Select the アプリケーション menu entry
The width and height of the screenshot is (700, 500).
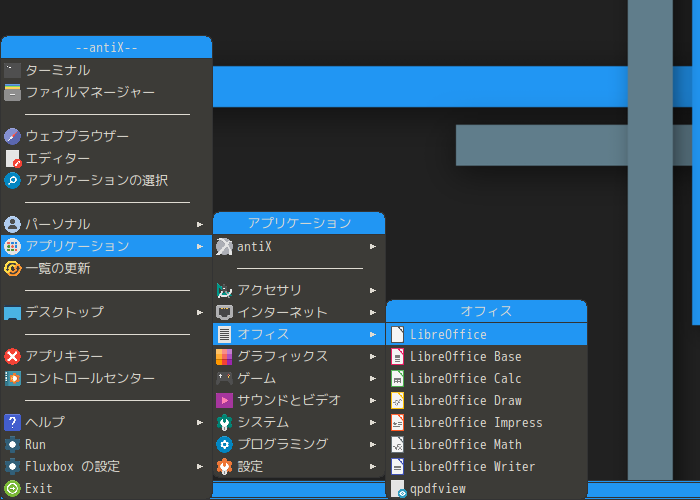[x=106, y=246]
